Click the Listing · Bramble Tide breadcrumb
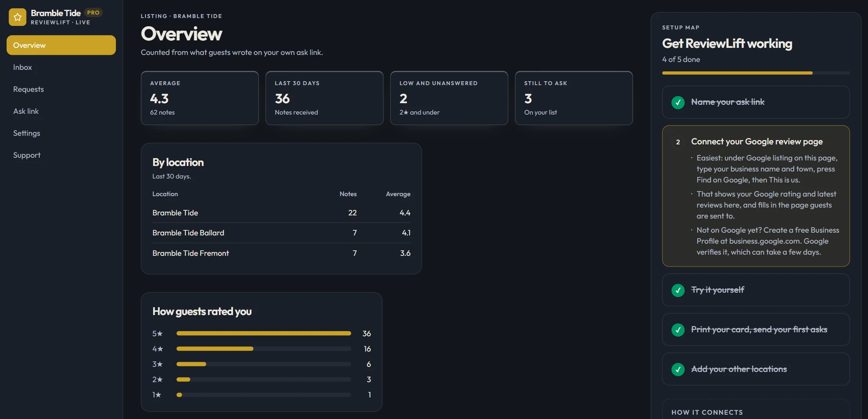The height and width of the screenshot is (419, 868). [181, 16]
